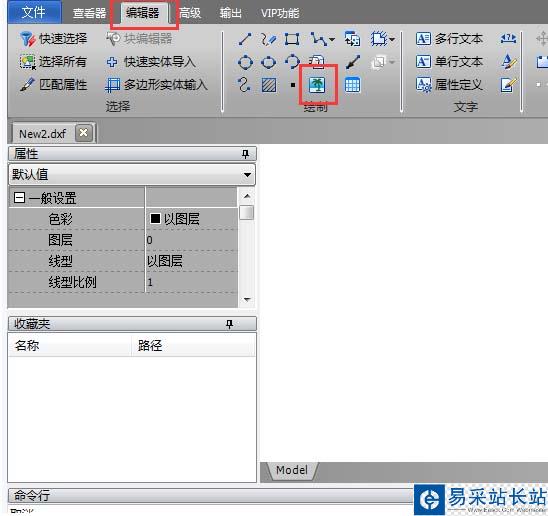This screenshot has width=548, height=516.
Task: Click the Layer (图层) value field
Action: pos(192,240)
